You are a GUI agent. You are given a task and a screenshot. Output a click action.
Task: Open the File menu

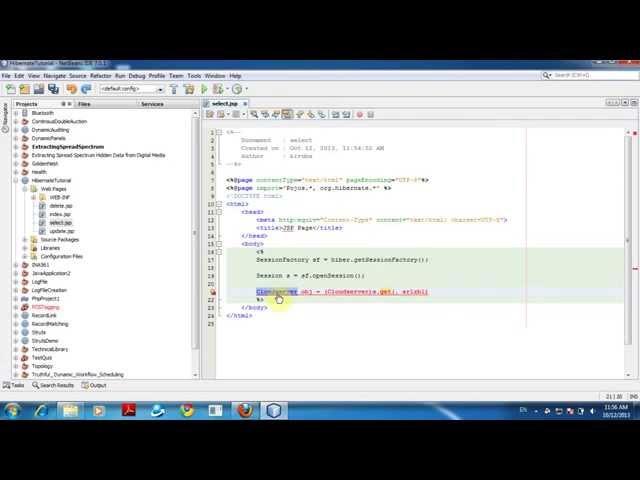coord(6,76)
